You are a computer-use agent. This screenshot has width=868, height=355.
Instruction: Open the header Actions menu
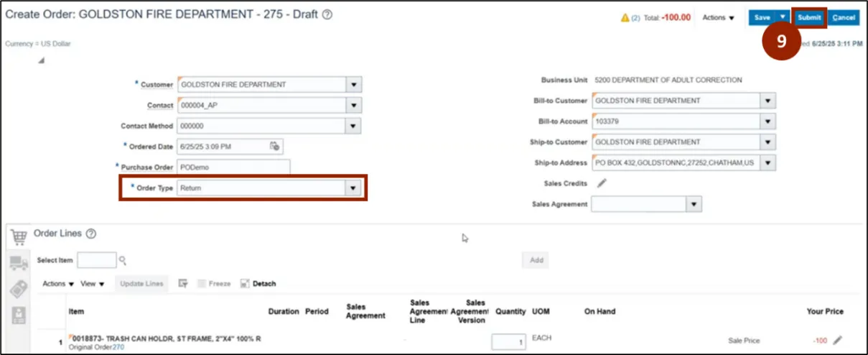click(718, 17)
